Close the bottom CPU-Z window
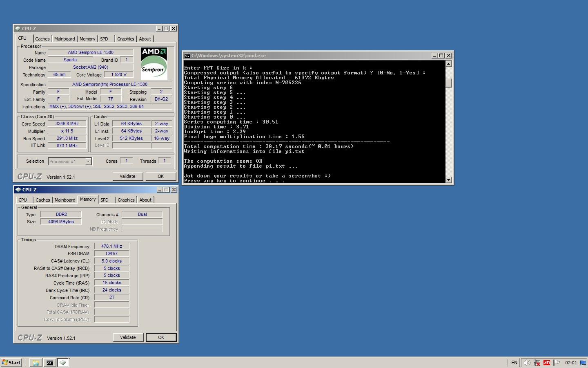Screen dimensions: 588x368 [174, 190]
